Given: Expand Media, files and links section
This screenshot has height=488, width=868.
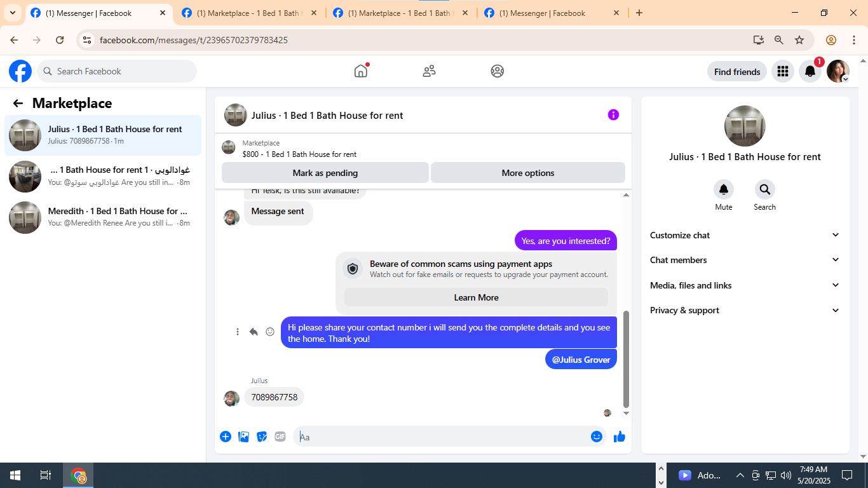Looking at the screenshot, I should pos(745,285).
